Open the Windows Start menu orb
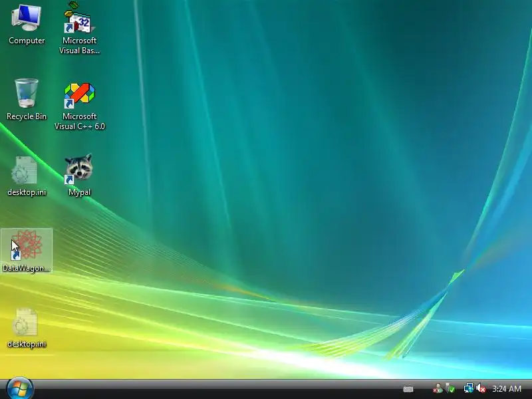The image size is (532, 399). pos(20,389)
